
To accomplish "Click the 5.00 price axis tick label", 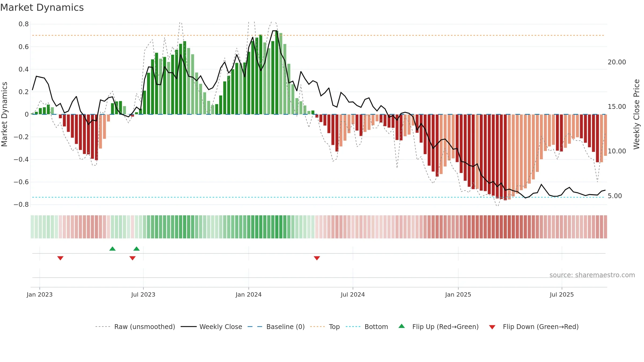I will [x=615, y=196].
